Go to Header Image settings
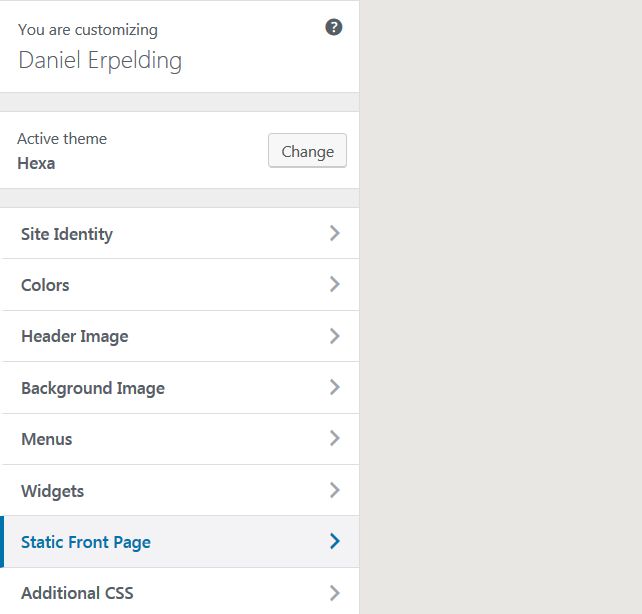Viewport: 642px width, 614px height. tap(75, 336)
